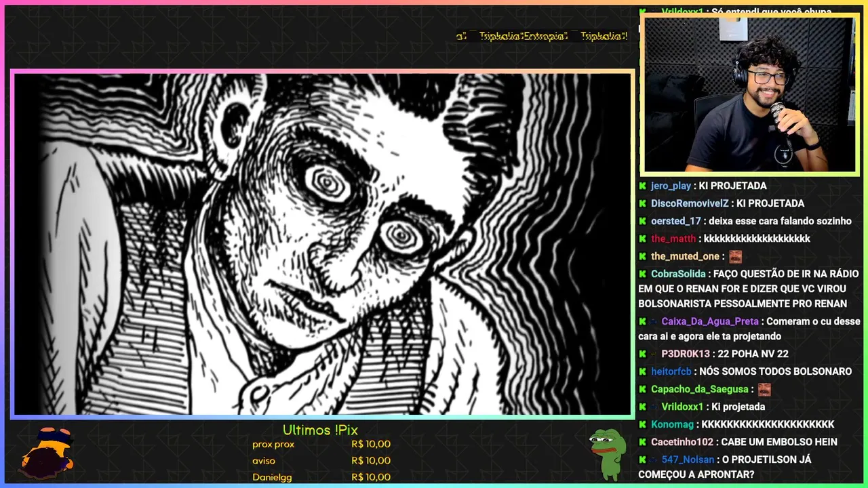The width and height of the screenshot is (868, 488).
Task: Click the Kick badge beside the_muted_one
Action: [x=642, y=256]
